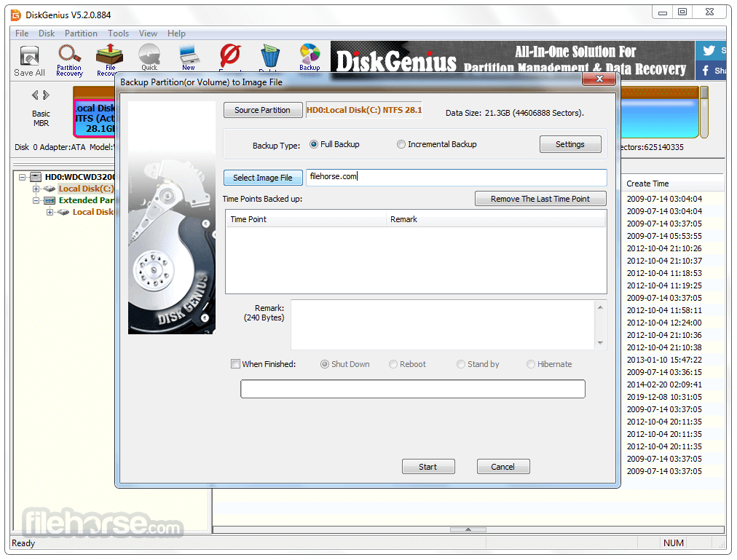Cancel the backup dialog
The height and width of the screenshot is (560, 737).
[x=503, y=467]
